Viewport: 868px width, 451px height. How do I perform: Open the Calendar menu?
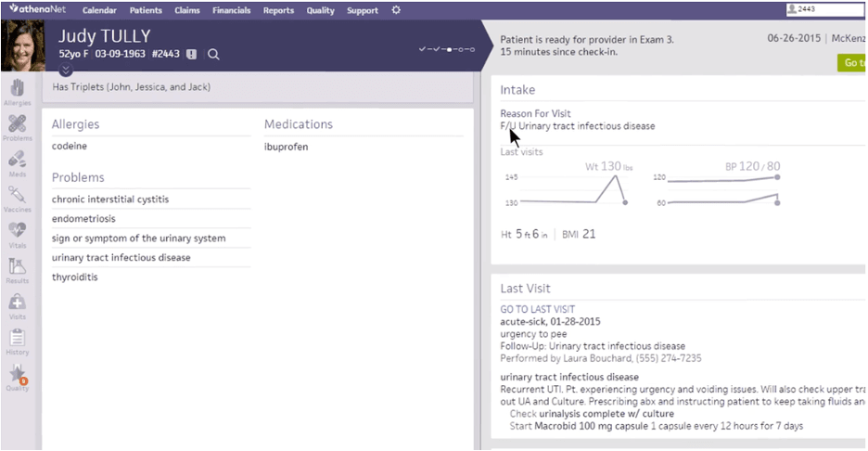(x=99, y=11)
